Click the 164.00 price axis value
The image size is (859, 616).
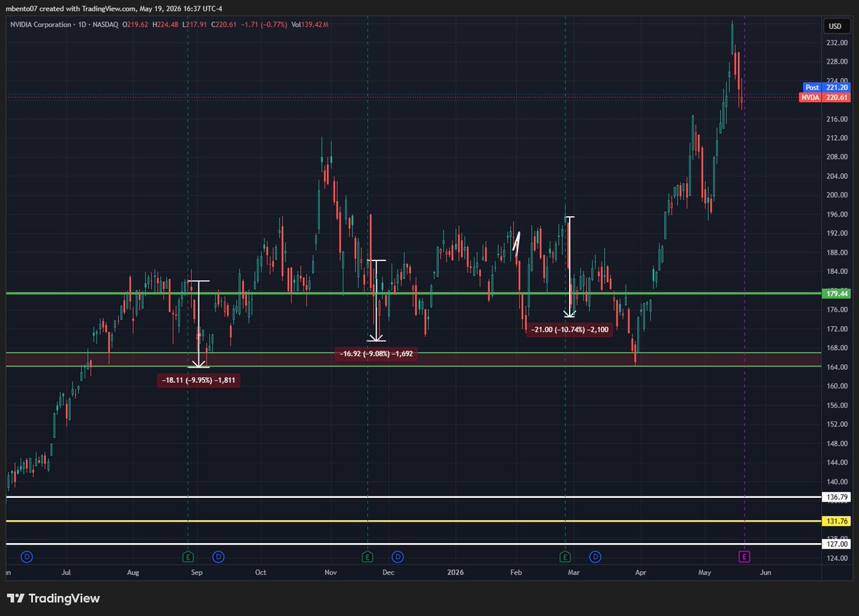[837, 367]
